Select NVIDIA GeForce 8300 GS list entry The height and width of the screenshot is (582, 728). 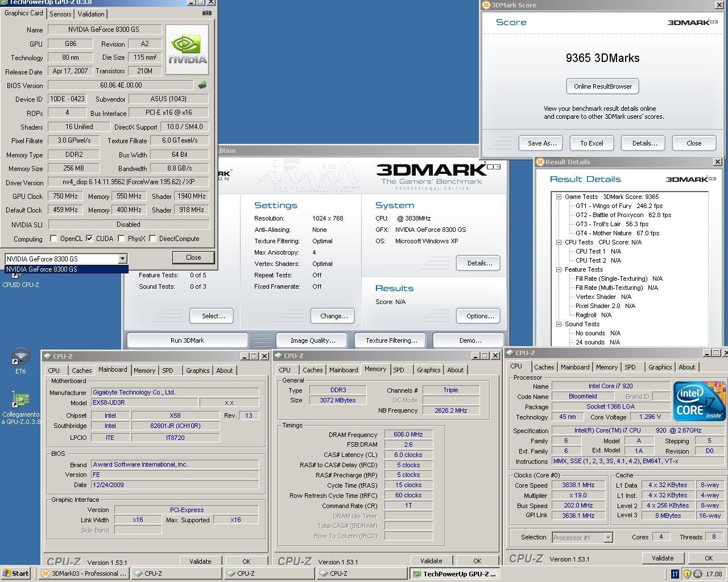click(67, 269)
